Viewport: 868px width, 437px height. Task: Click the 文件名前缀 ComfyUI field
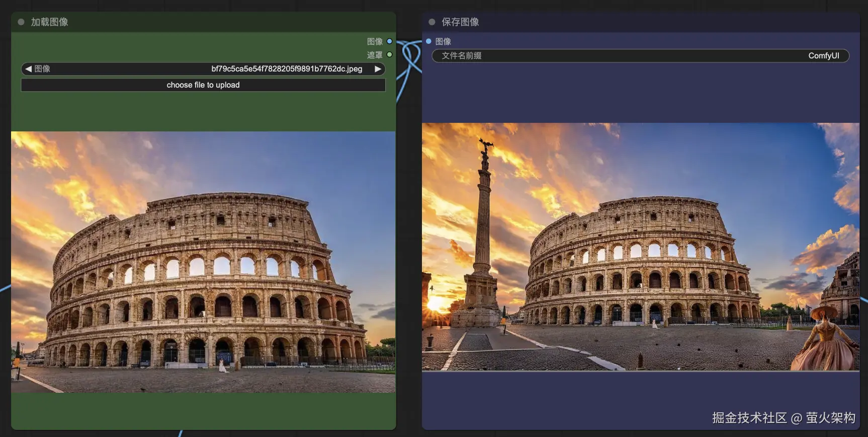(640, 56)
